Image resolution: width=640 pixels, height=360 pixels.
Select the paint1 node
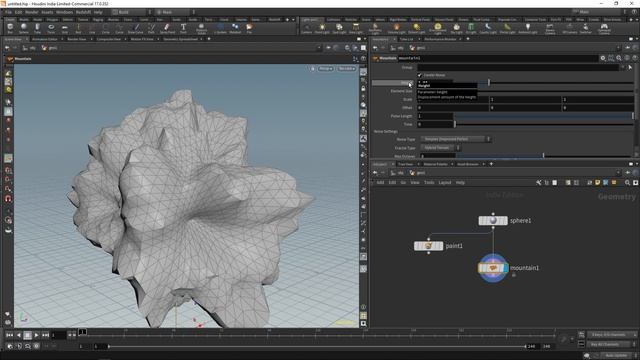click(429, 246)
